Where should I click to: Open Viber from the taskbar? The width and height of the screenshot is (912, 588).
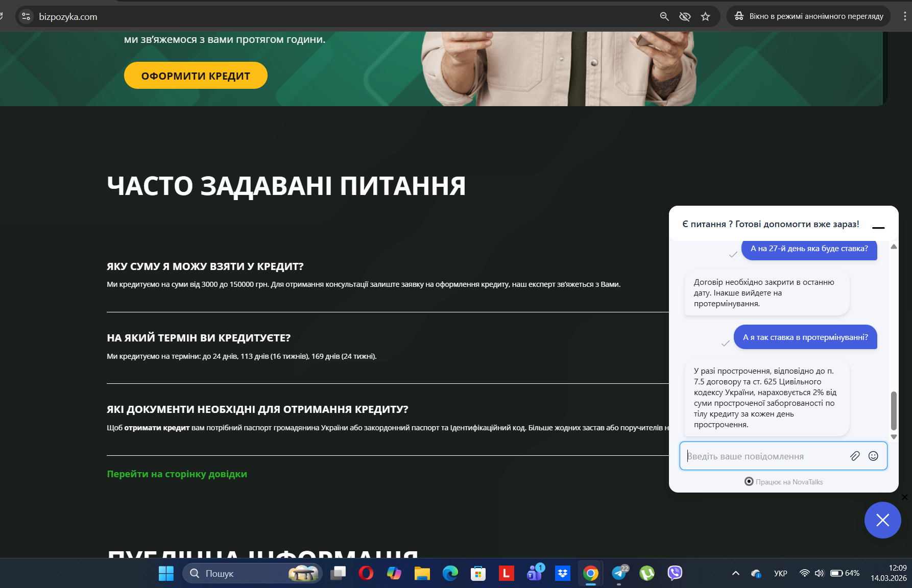[x=675, y=573]
